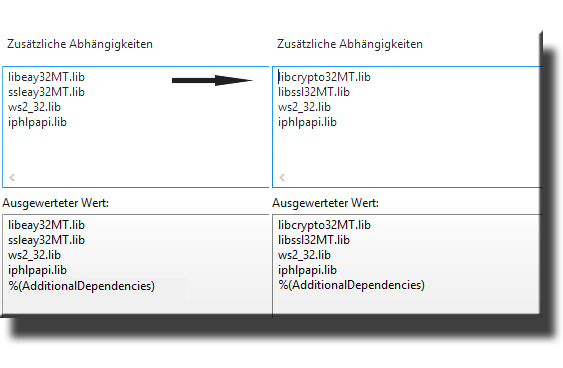Image resolution: width=563 pixels, height=368 pixels.
Task: Click ssleay32MT.lib in left evaluated value box
Action: [46, 240]
